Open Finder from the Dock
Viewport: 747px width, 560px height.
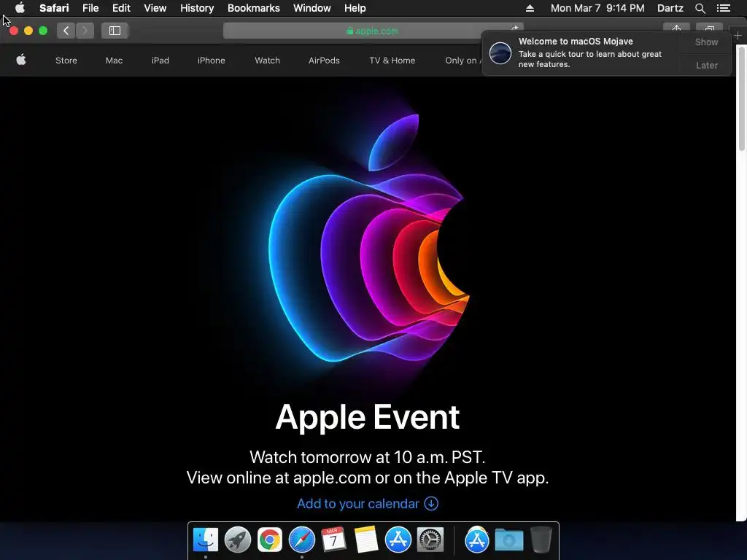205,540
